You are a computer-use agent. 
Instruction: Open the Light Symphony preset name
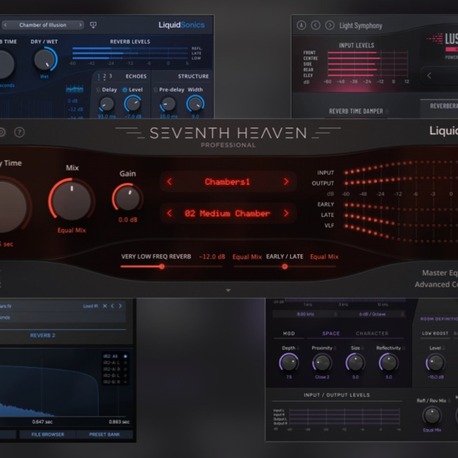point(361,26)
